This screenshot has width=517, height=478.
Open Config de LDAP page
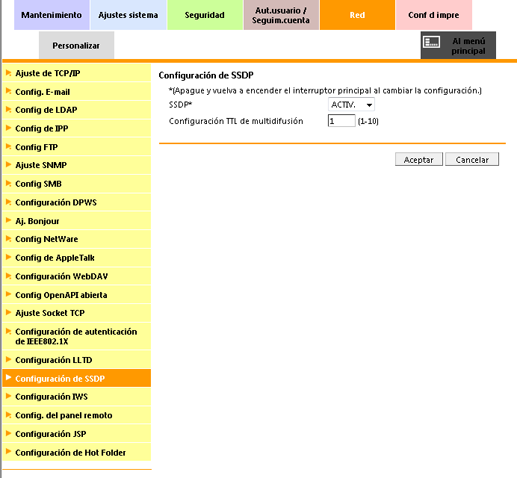coord(77,110)
